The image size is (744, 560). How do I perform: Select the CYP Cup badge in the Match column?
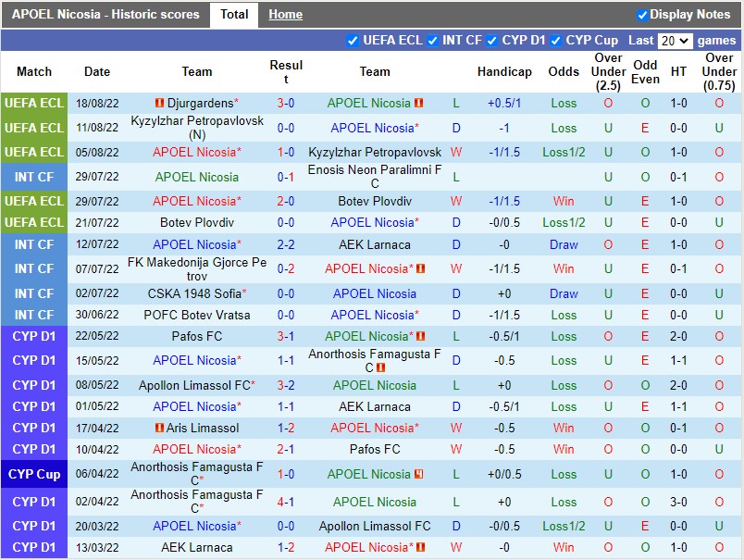pyautogui.click(x=34, y=474)
